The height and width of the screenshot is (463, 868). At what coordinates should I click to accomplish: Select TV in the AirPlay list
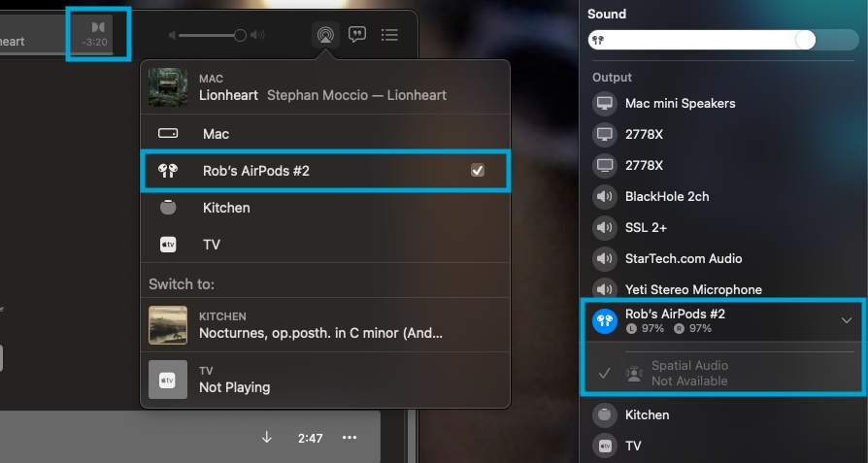click(325, 245)
